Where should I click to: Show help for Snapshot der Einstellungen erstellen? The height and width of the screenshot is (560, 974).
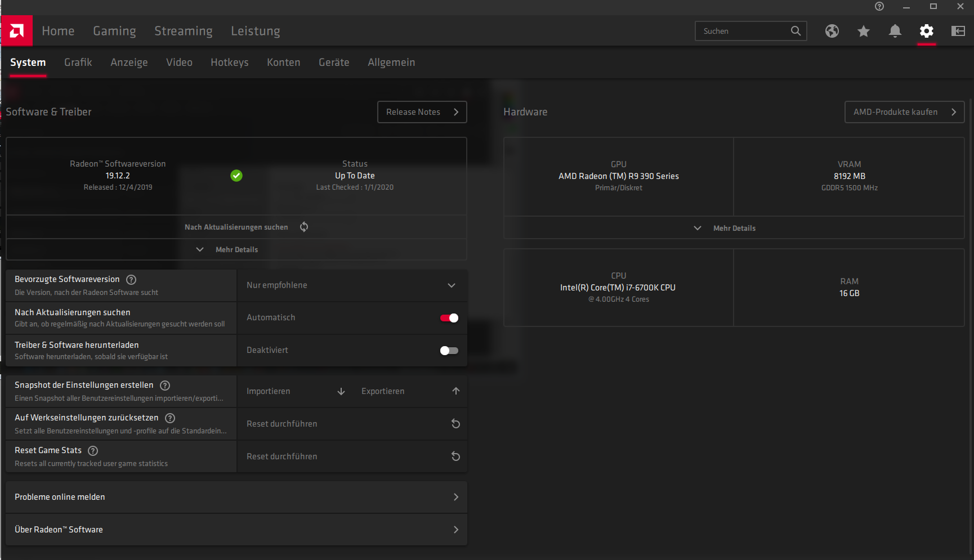click(x=165, y=386)
